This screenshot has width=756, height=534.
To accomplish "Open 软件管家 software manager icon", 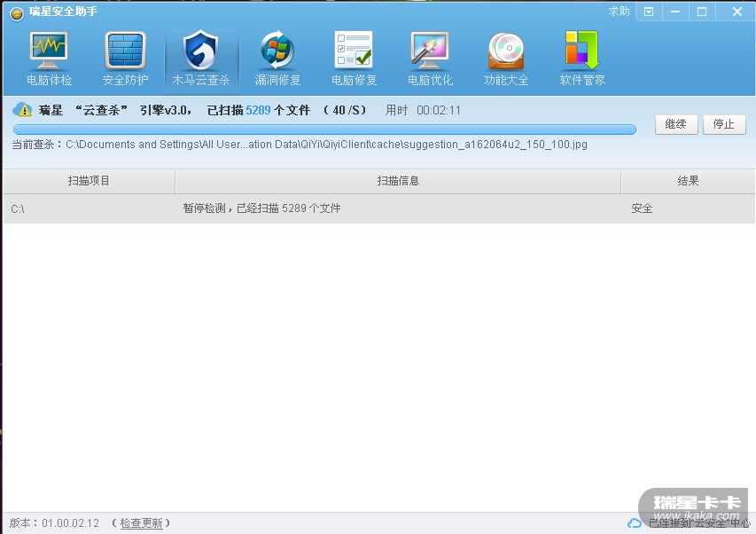I will [x=582, y=59].
